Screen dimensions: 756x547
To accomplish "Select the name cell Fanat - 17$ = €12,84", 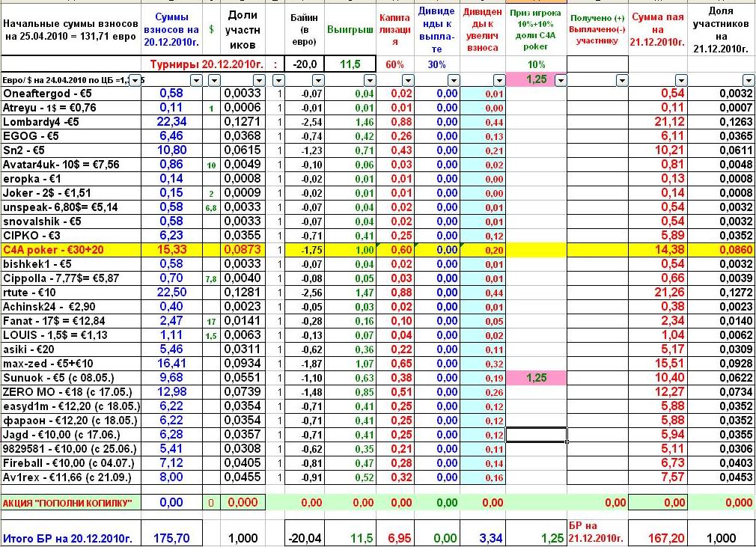I will 71,321.
